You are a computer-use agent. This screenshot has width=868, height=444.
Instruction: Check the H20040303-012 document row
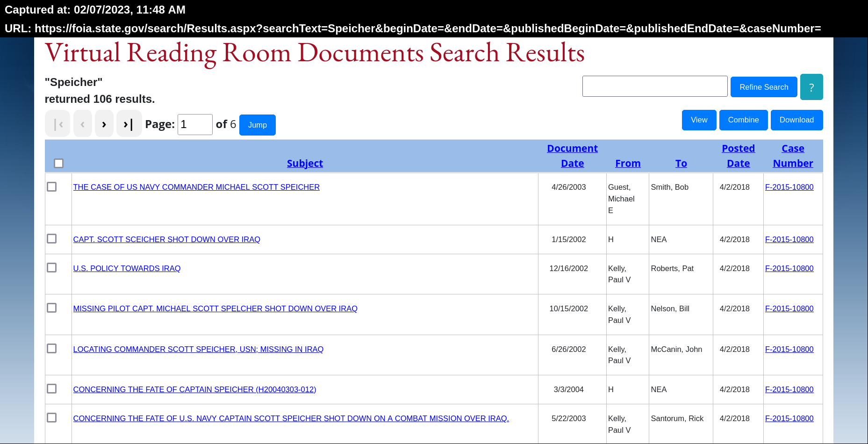(52, 388)
